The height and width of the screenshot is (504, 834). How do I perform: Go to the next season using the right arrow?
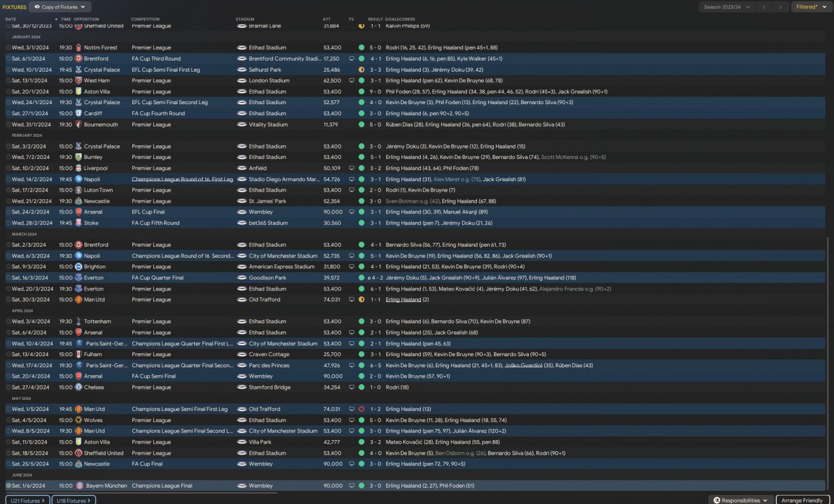tap(780, 7)
